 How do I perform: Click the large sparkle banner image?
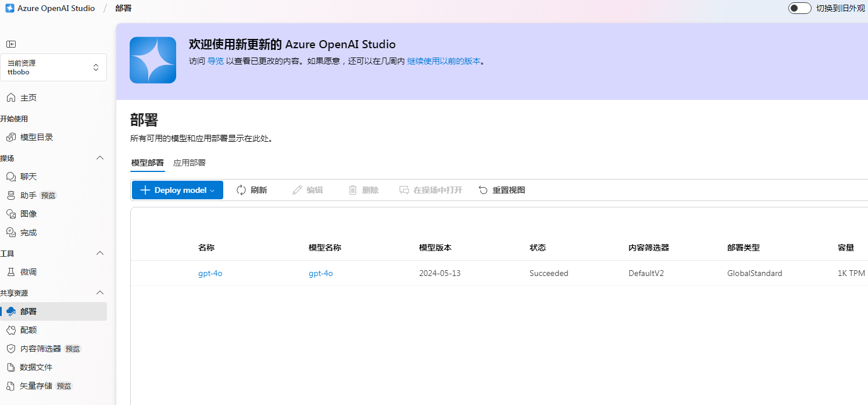[153, 60]
